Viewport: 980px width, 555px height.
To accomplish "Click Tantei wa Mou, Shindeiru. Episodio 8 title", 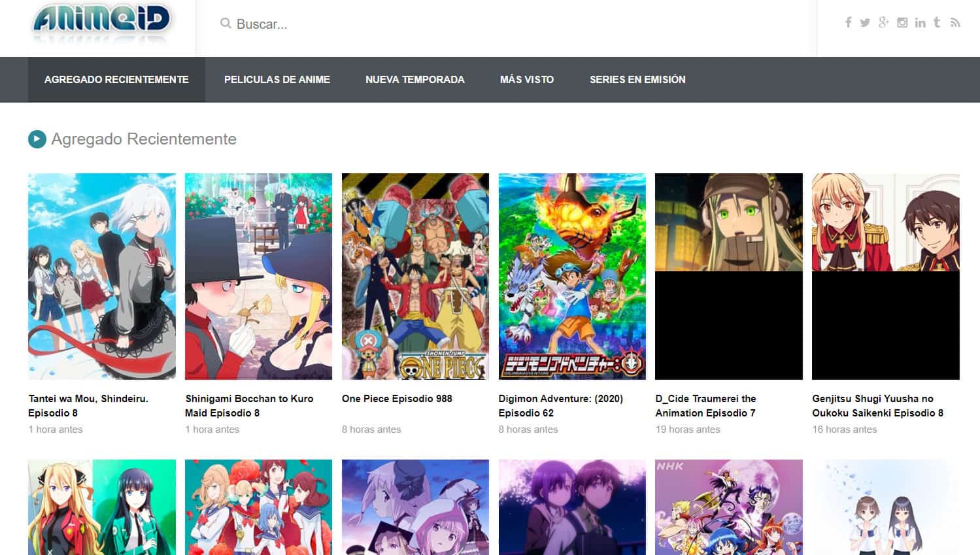I will click(88, 405).
